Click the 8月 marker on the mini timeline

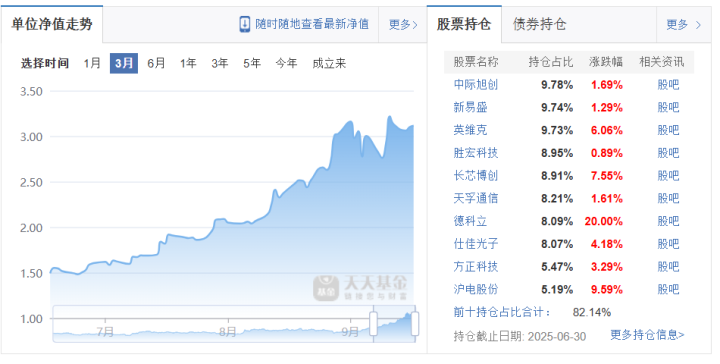coord(228,331)
